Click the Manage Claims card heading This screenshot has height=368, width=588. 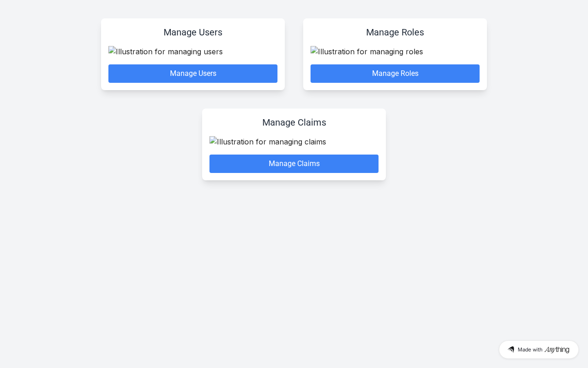[x=294, y=122]
